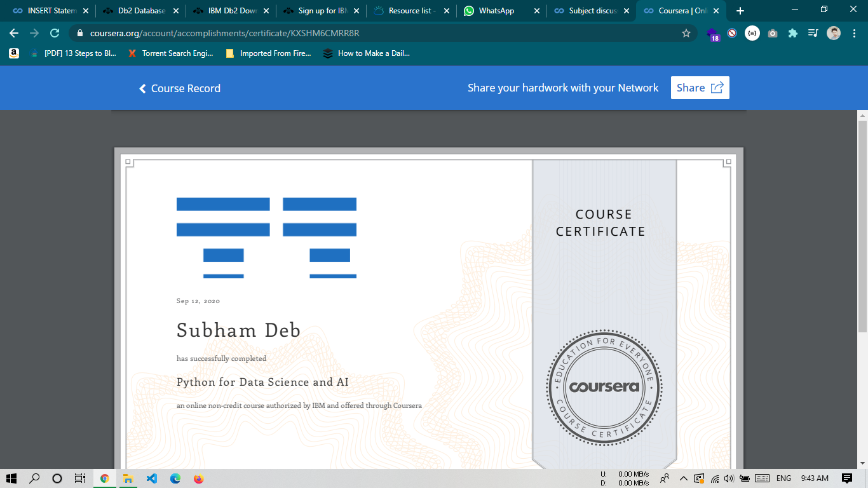
Task: Open How to Make a Daily bookmark
Action: (x=367, y=53)
